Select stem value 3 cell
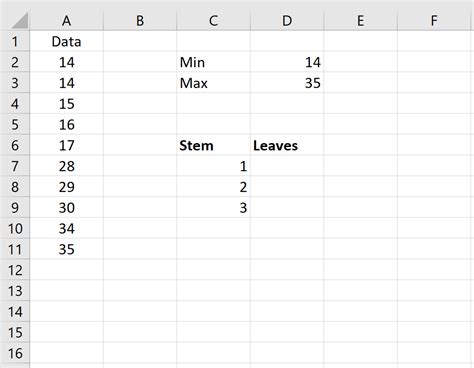 click(x=213, y=208)
